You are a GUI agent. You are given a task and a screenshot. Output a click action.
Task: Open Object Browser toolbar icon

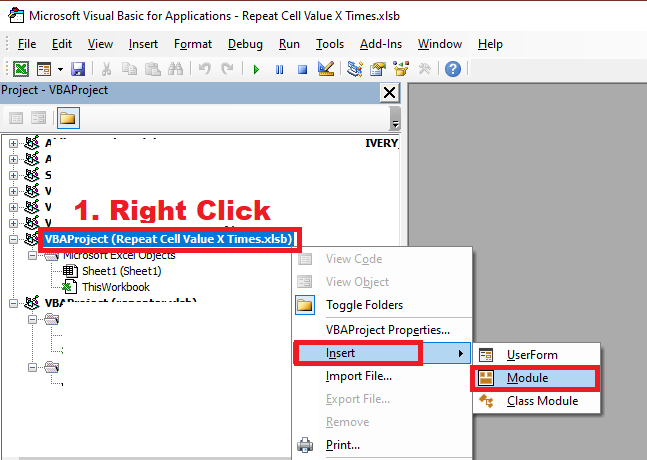[x=401, y=68]
